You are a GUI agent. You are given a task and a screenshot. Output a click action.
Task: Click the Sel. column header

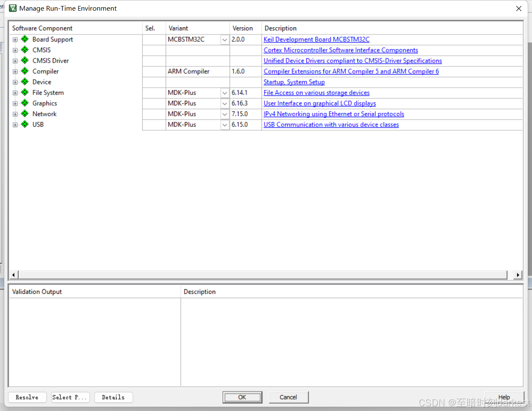point(154,28)
